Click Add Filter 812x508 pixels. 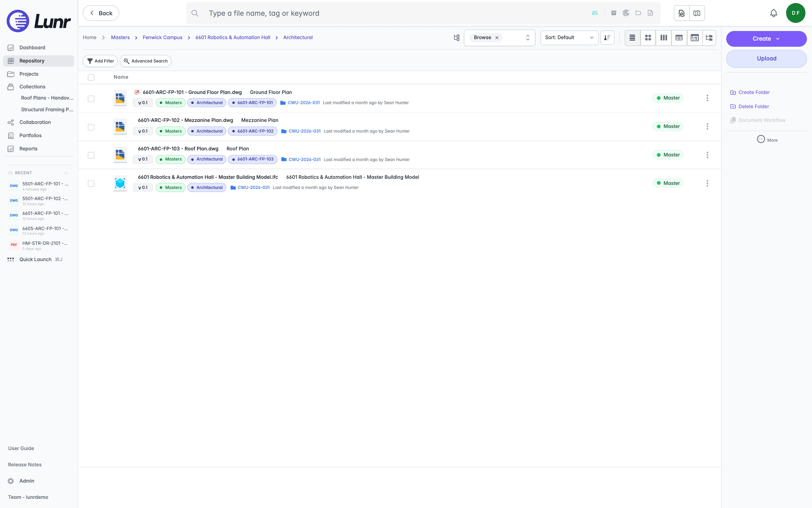100,61
